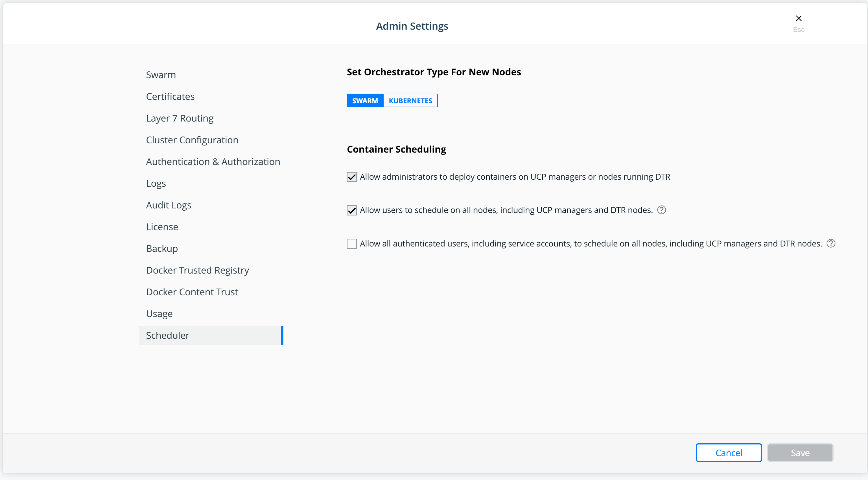Open the Swarm settings section
This screenshot has width=868, height=480.
pyautogui.click(x=161, y=75)
